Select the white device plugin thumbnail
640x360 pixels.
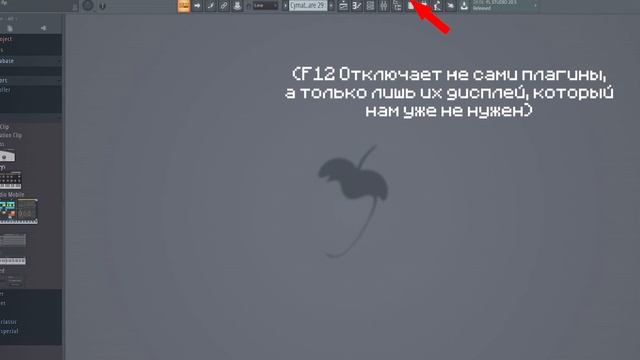tap(7, 156)
